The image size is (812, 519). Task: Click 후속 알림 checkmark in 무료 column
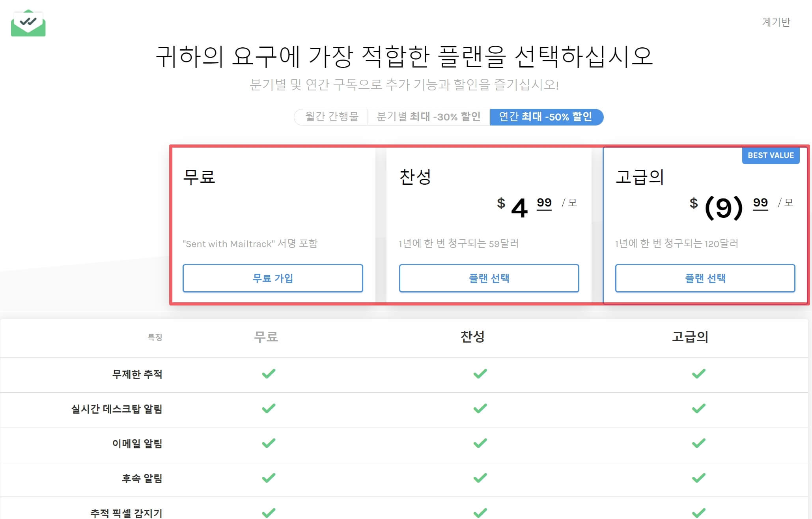[x=269, y=478]
